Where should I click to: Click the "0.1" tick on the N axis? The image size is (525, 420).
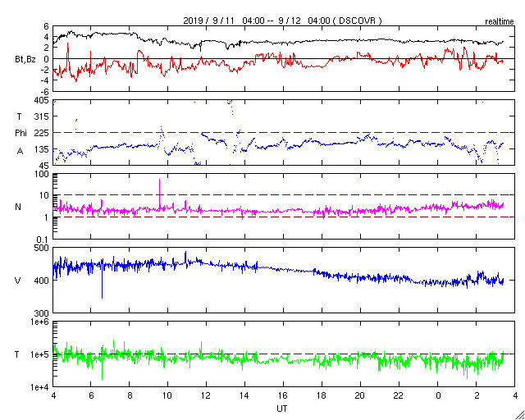(43, 240)
